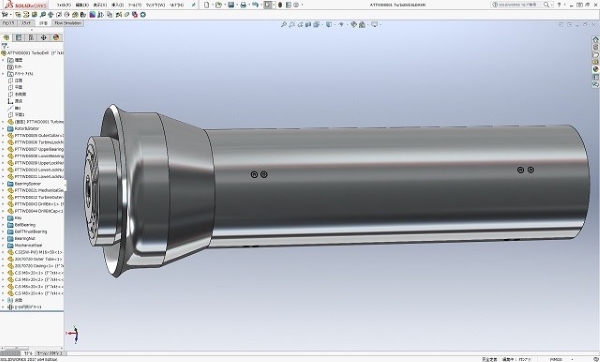Open the first menu in the menu bar
600x362 pixels.
[64, 5]
